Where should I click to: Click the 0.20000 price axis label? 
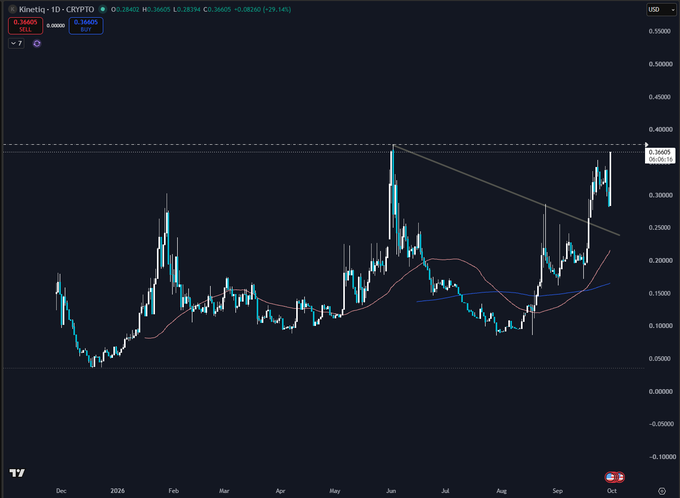point(660,260)
